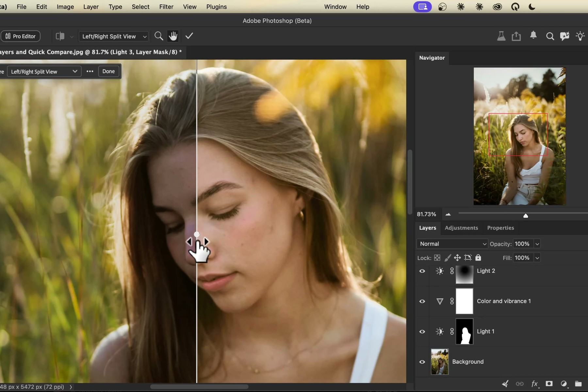588x392 pixels.
Task: Hide the Light 1 layer
Action: pos(422,332)
